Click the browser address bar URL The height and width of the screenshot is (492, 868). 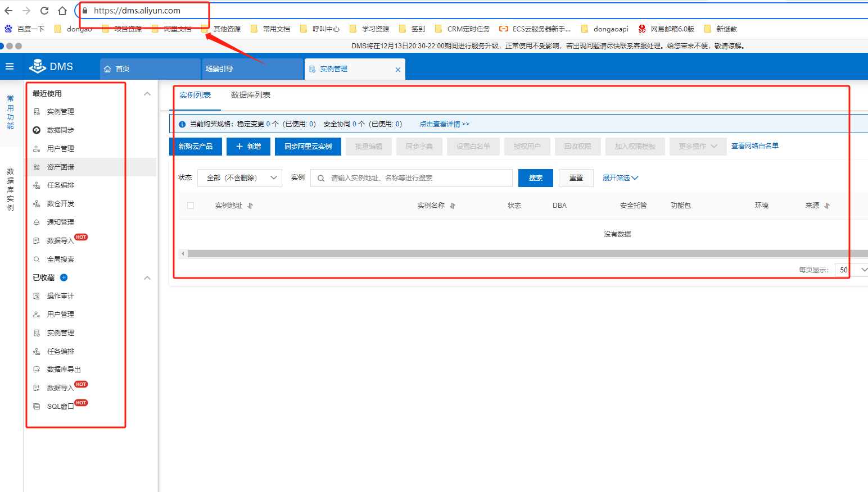[x=137, y=11]
